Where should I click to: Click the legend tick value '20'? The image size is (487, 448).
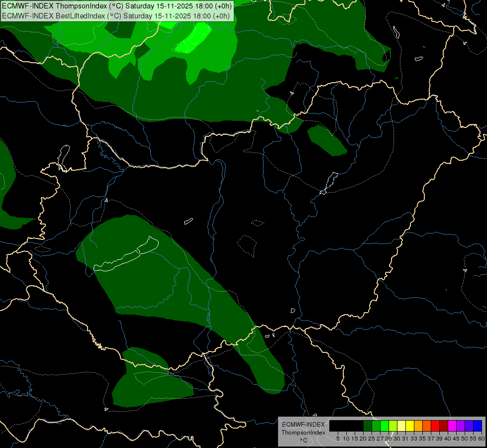coord(363,439)
